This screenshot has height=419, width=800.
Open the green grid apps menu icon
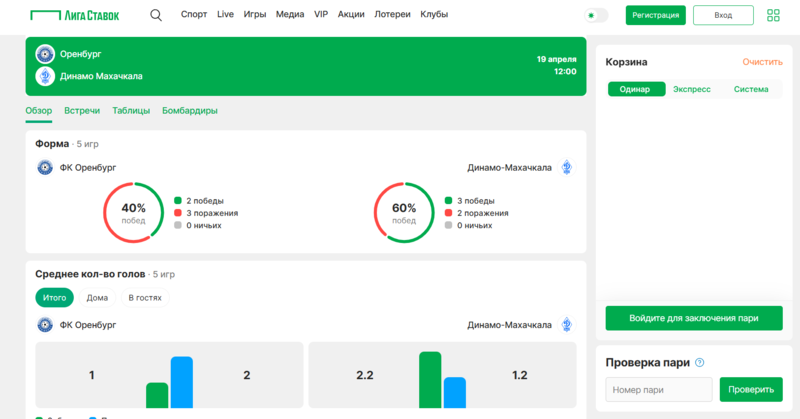[773, 15]
